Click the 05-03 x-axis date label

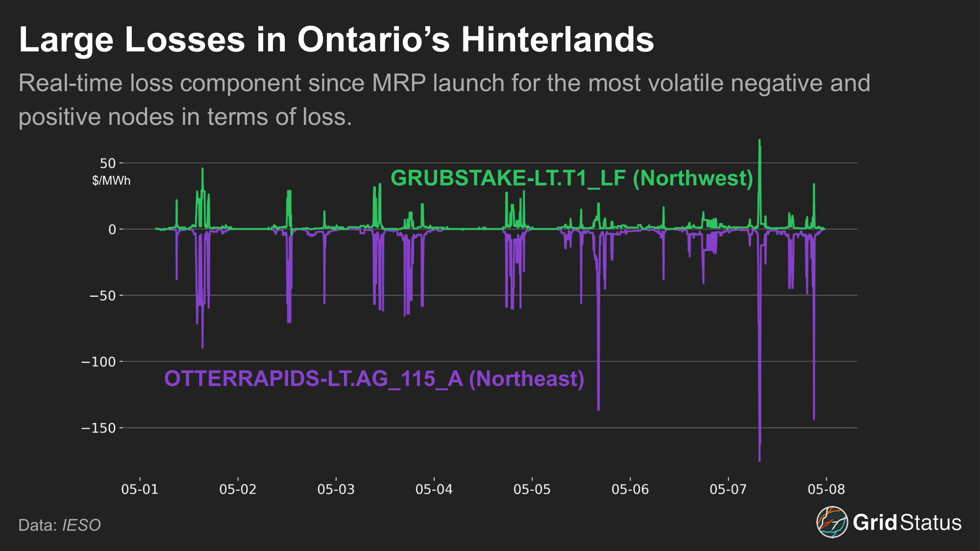tap(336, 489)
